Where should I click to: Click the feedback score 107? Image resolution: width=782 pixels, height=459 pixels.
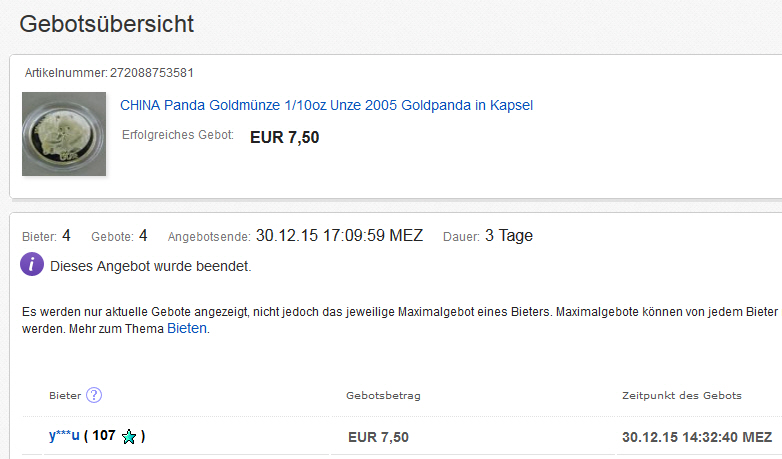click(x=104, y=436)
